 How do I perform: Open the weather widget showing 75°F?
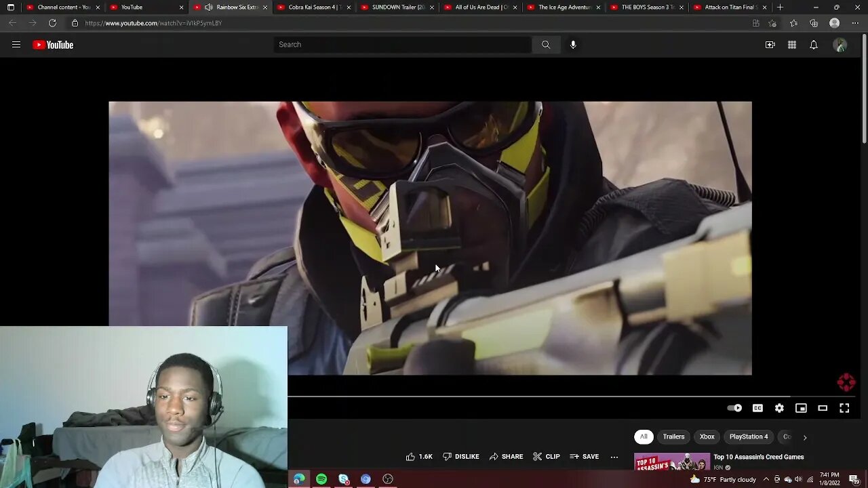[x=723, y=479]
